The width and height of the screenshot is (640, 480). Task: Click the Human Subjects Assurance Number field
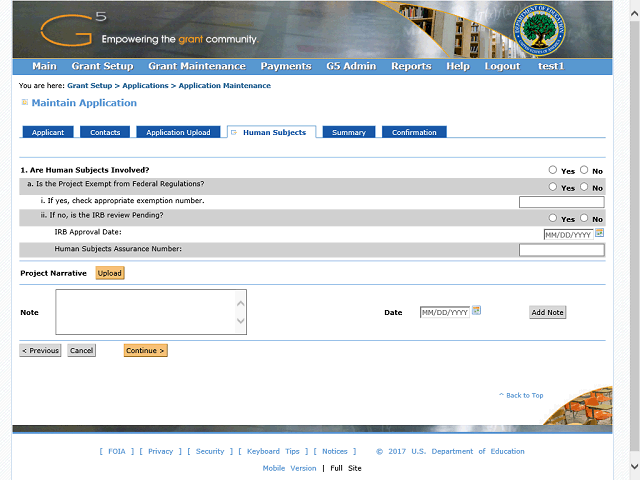click(x=562, y=250)
